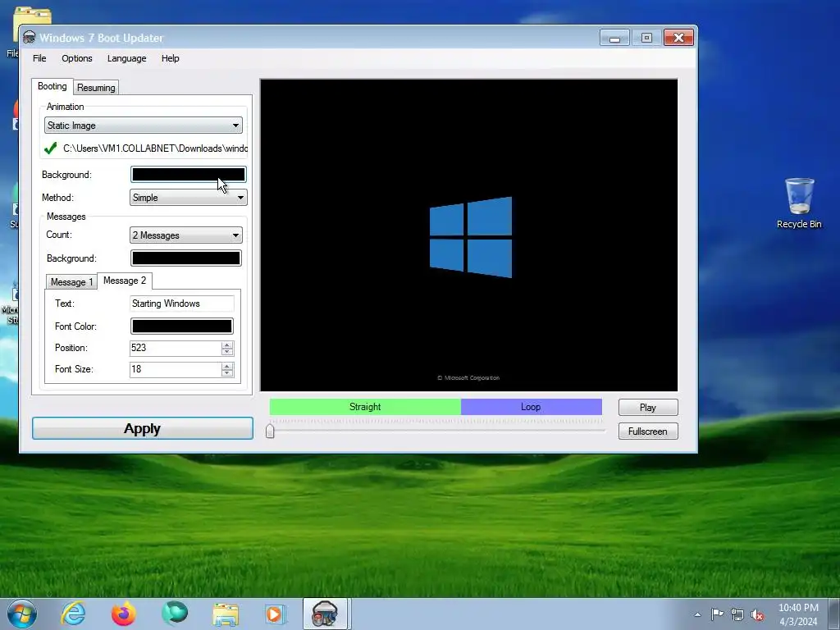
Task: Open Windows Explorer from the taskbar
Action: tap(226, 614)
